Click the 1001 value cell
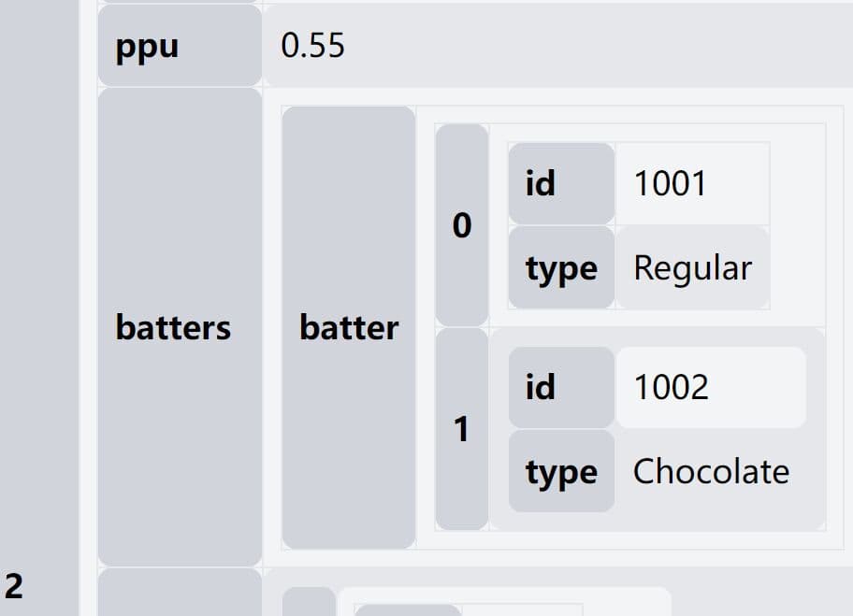This screenshot has height=616, width=853. tap(692, 183)
